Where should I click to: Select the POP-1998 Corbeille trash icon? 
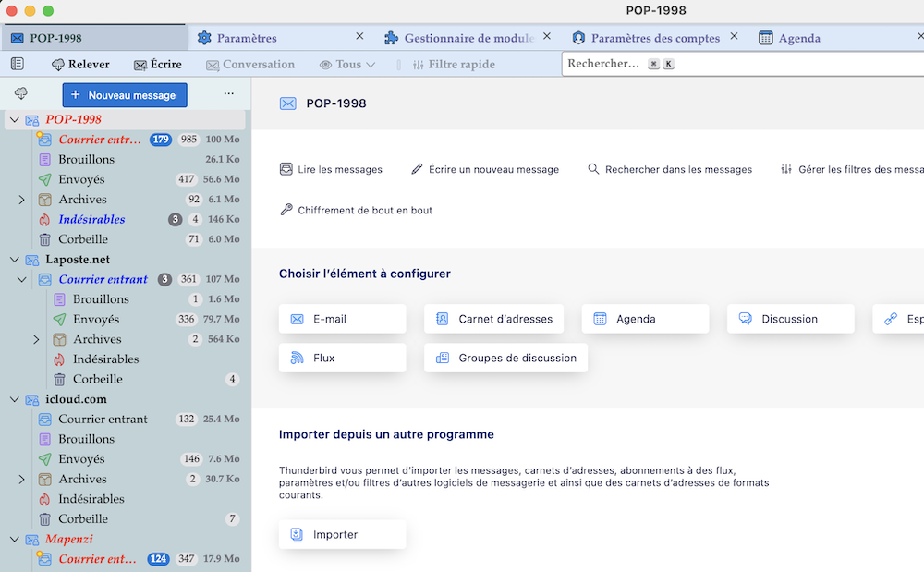coord(44,239)
